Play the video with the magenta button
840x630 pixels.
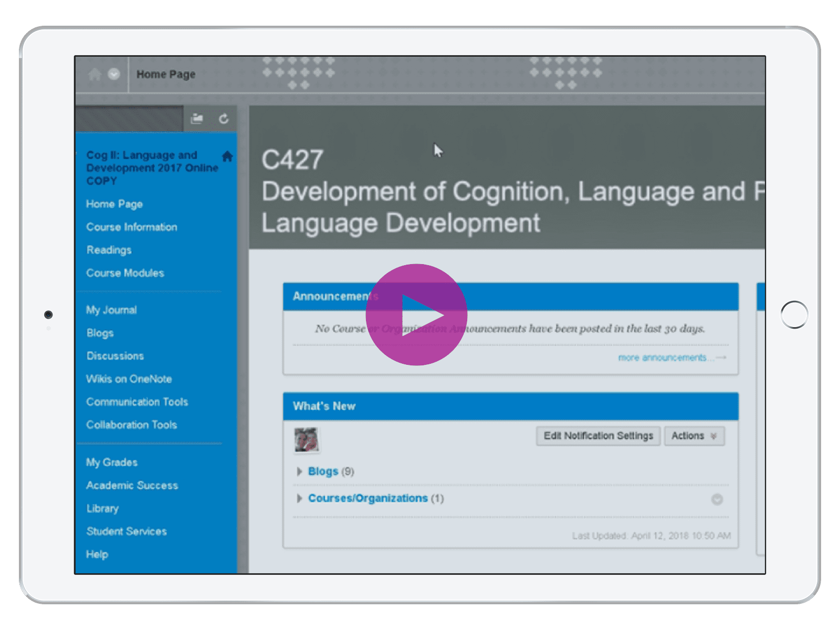click(416, 314)
